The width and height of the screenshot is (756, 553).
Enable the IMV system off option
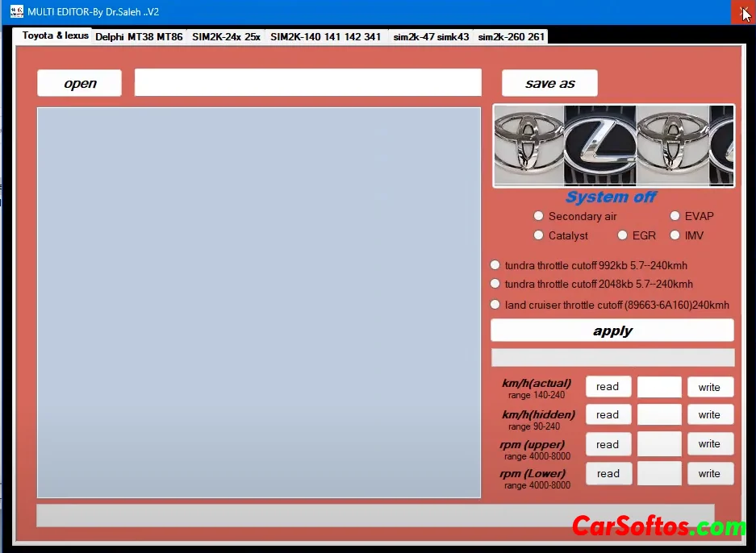tap(675, 235)
